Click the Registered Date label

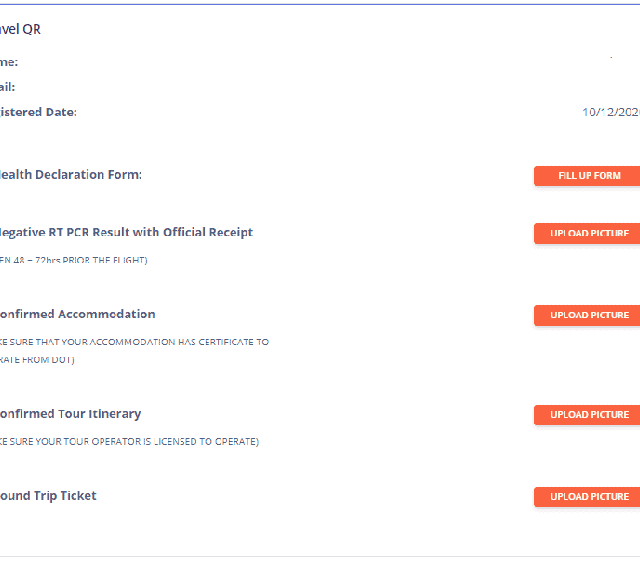point(38,112)
